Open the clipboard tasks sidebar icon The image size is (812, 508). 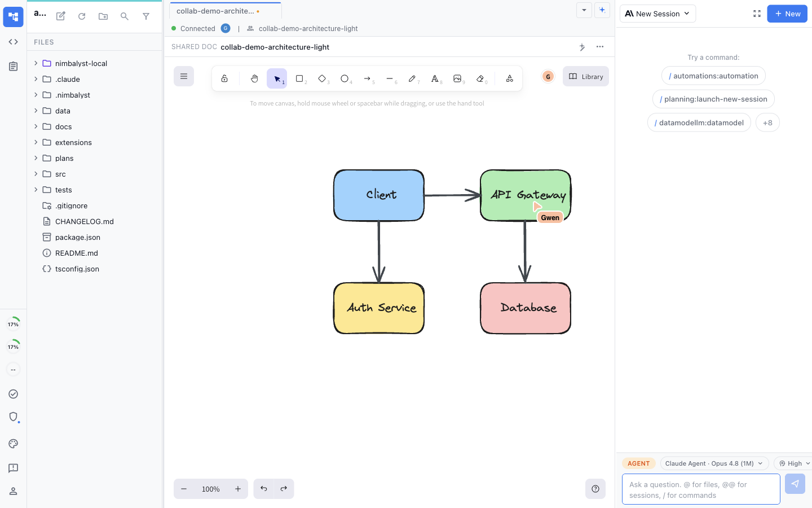tap(14, 66)
